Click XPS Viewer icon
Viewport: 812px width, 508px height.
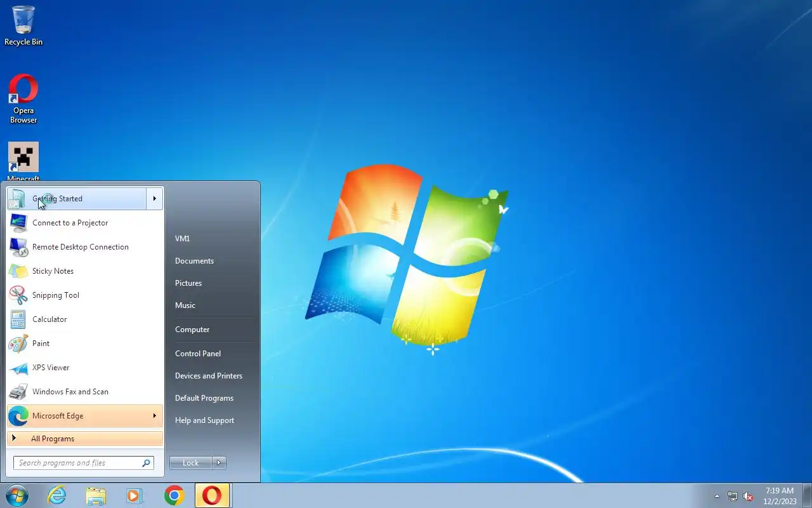[x=18, y=368]
